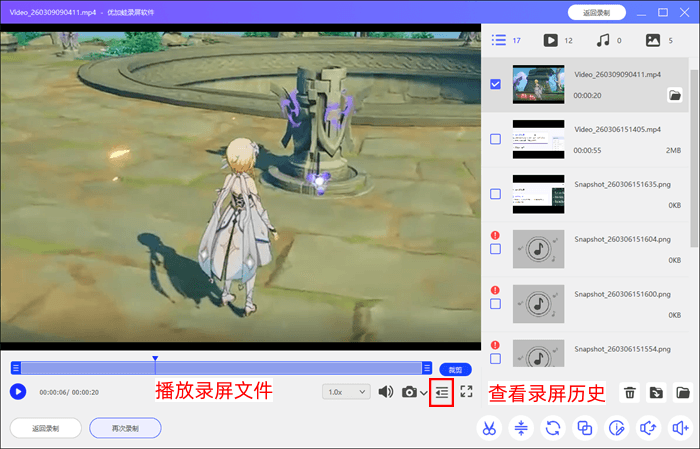700x449 pixels.
Task: Check the Snapshot_260306151635.png checkbox
Action: coord(495,194)
